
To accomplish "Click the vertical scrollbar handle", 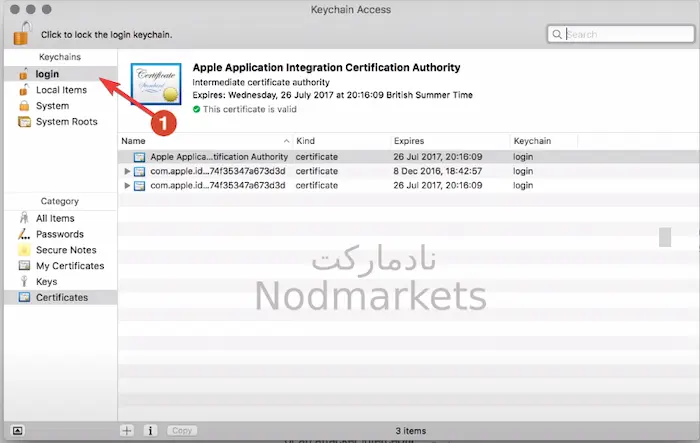I will 665,237.
